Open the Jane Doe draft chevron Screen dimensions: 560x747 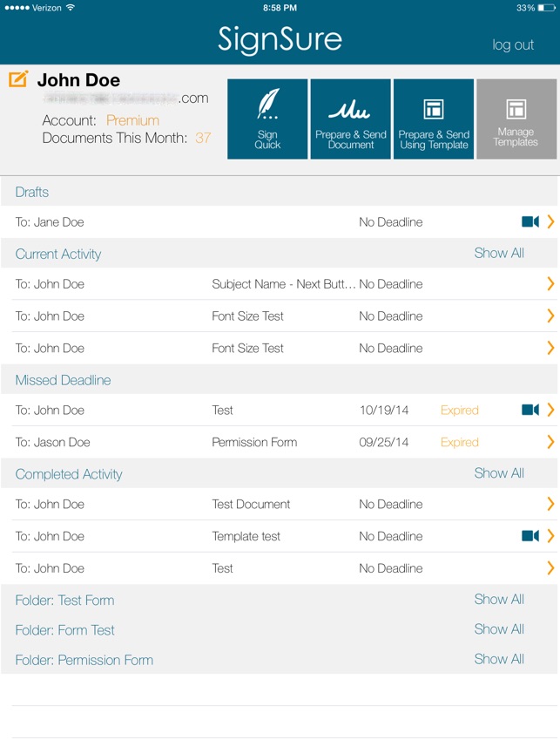click(x=550, y=221)
